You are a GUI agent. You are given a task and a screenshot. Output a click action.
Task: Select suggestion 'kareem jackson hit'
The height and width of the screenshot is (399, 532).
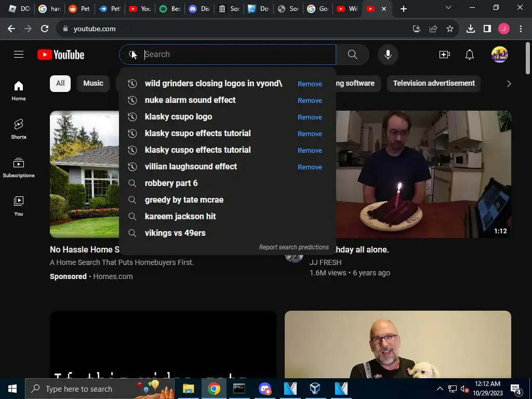228,217
